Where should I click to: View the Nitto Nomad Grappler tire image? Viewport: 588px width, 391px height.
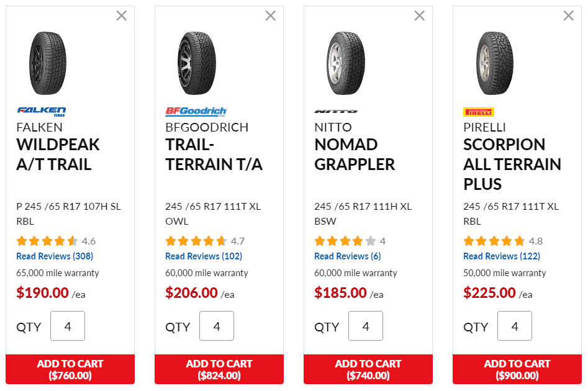tap(345, 63)
